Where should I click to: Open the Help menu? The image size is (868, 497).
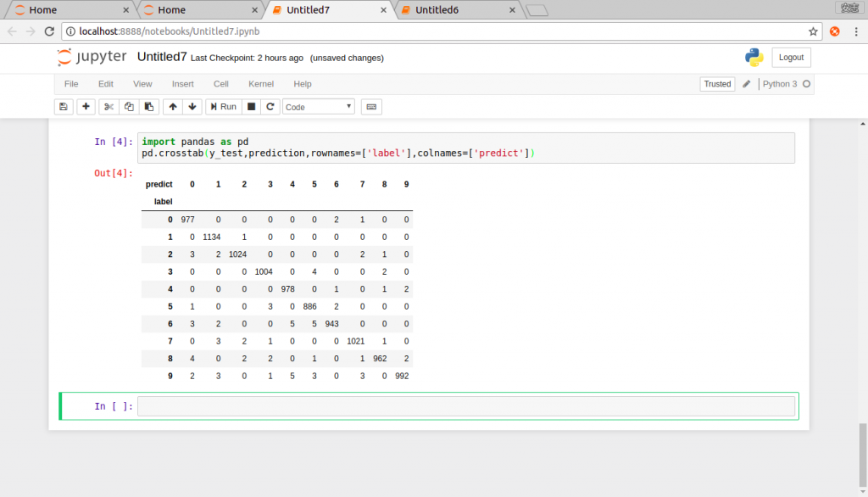(x=303, y=84)
